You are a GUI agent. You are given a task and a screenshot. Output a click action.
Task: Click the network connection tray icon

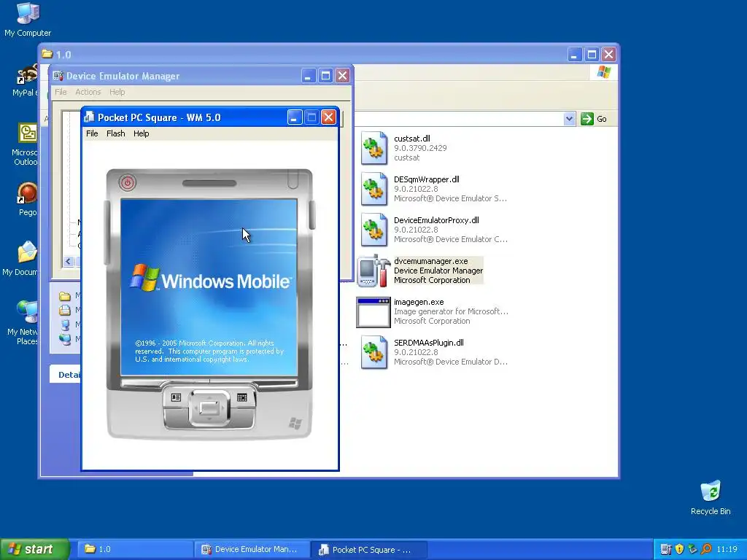[693, 549]
